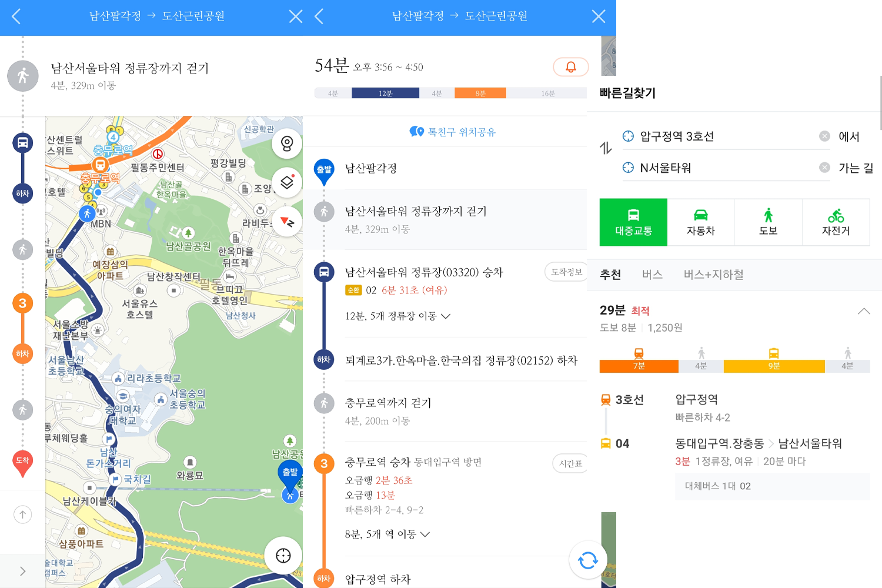Switch to 자전거 transport mode

[x=836, y=222]
